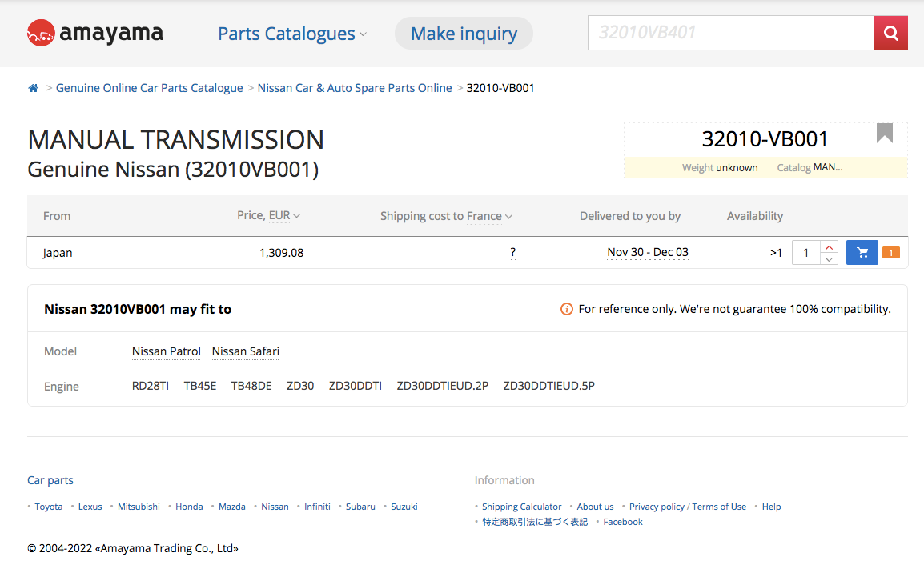Open the Help link
This screenshot has height=577, width=924.
(x=771, y=507)
